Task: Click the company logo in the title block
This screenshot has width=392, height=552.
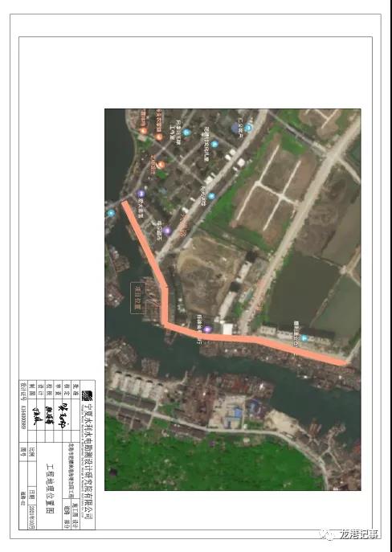Action: [x=88, y=395]
